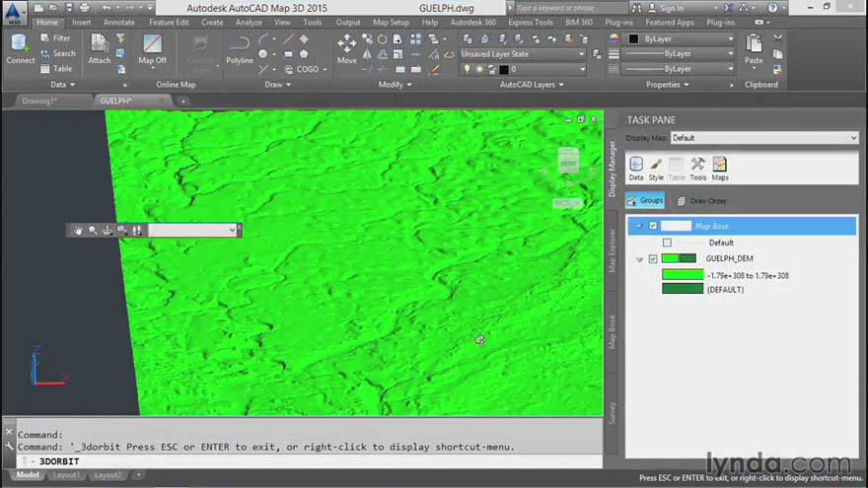Expand the Unsaved Layer State dropdown
Viewport: 868px width, 488px height.
523,54
